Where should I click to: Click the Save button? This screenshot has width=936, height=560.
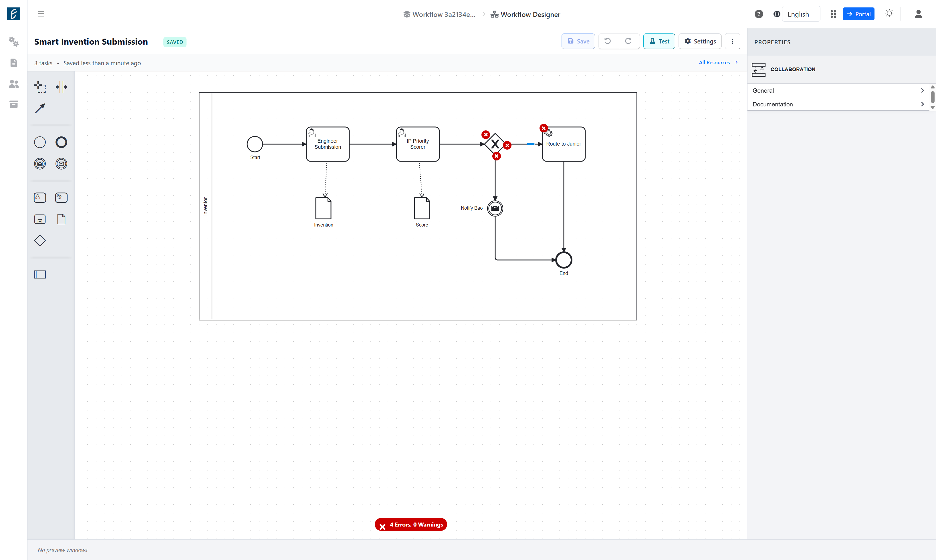coord(578,41)
